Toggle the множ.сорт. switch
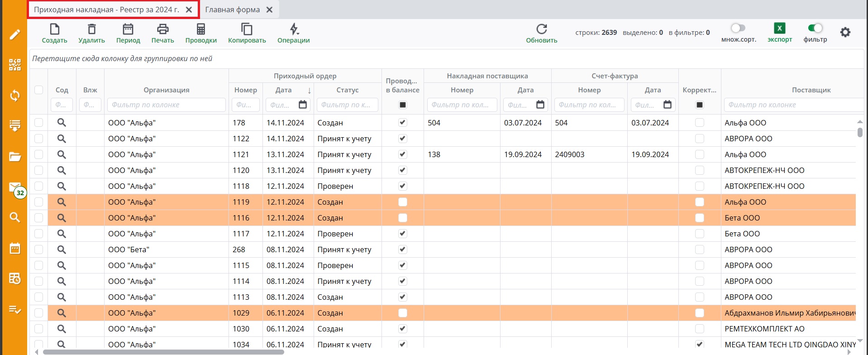 pyautogui.click(x=738, y=29)
